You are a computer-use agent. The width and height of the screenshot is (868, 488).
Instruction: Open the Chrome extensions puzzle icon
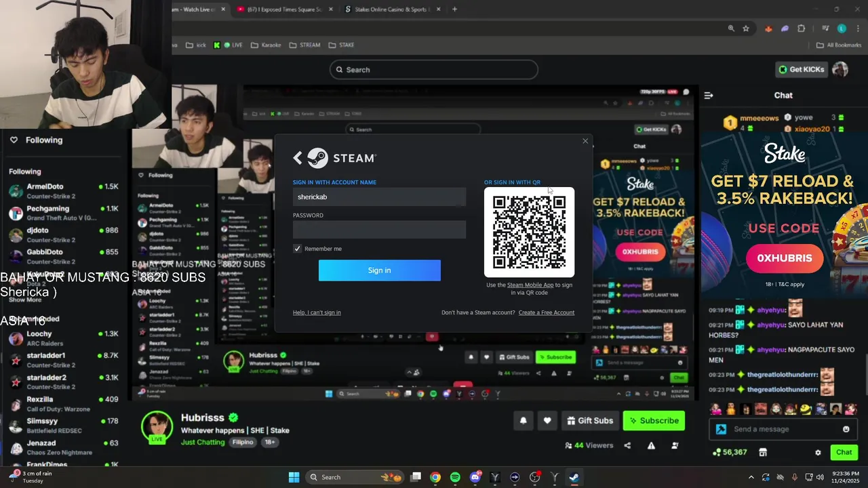point(802,28)
